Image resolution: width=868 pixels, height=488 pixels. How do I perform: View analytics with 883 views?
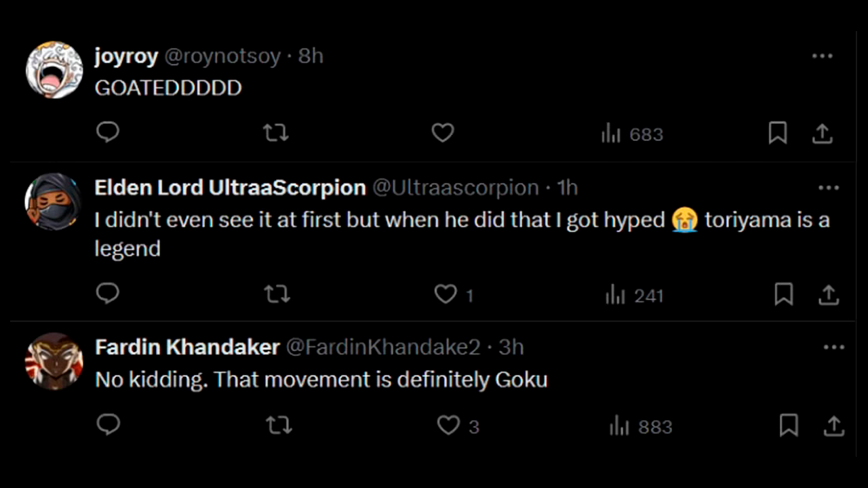pos(641,426)
